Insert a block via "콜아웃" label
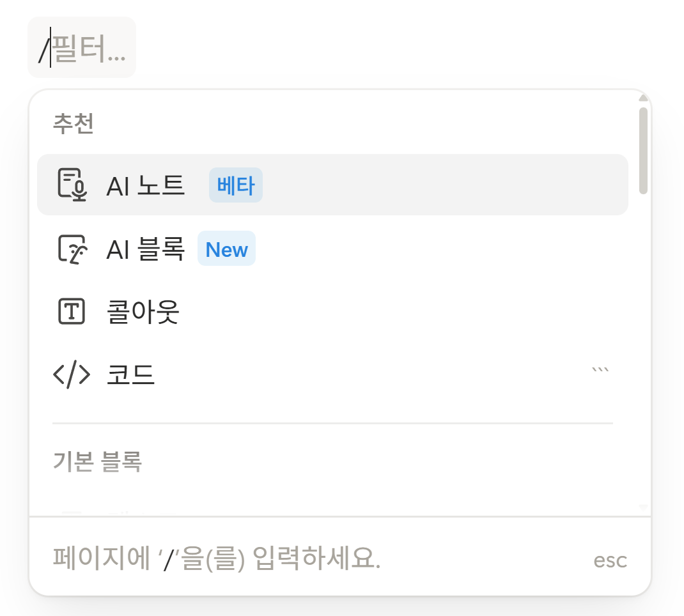 [x=143, y=312]
